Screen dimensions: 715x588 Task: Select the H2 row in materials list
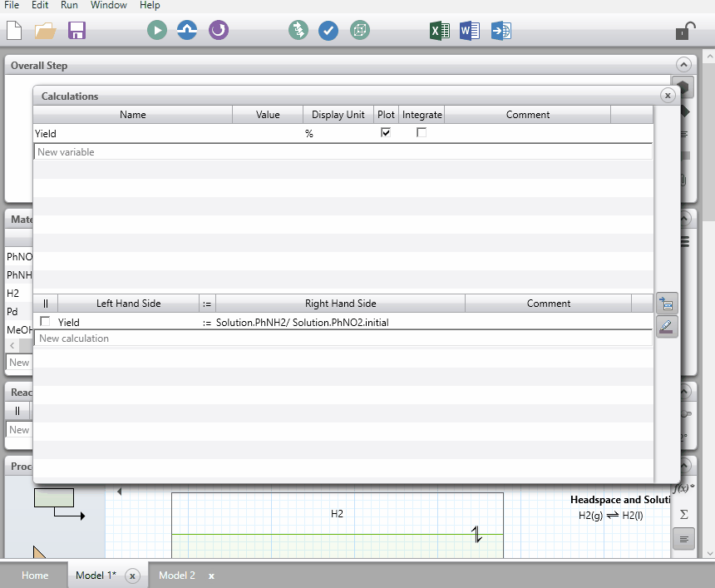(19, 294)
